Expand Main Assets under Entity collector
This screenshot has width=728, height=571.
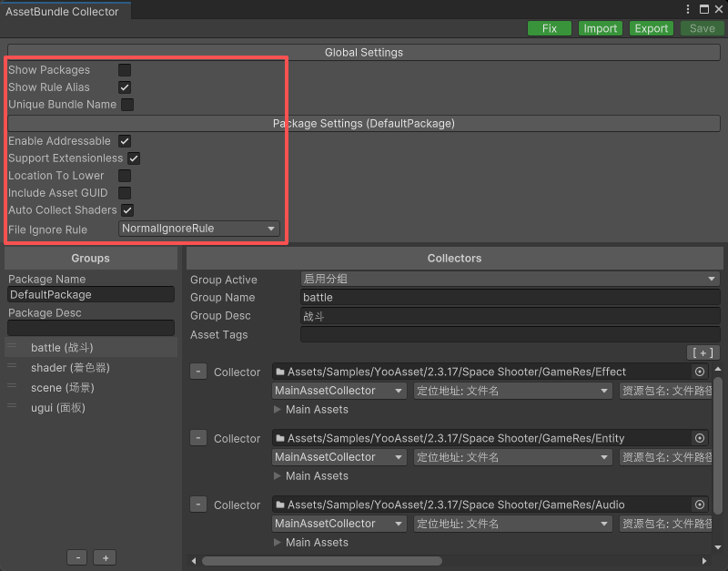coord(278,475)
